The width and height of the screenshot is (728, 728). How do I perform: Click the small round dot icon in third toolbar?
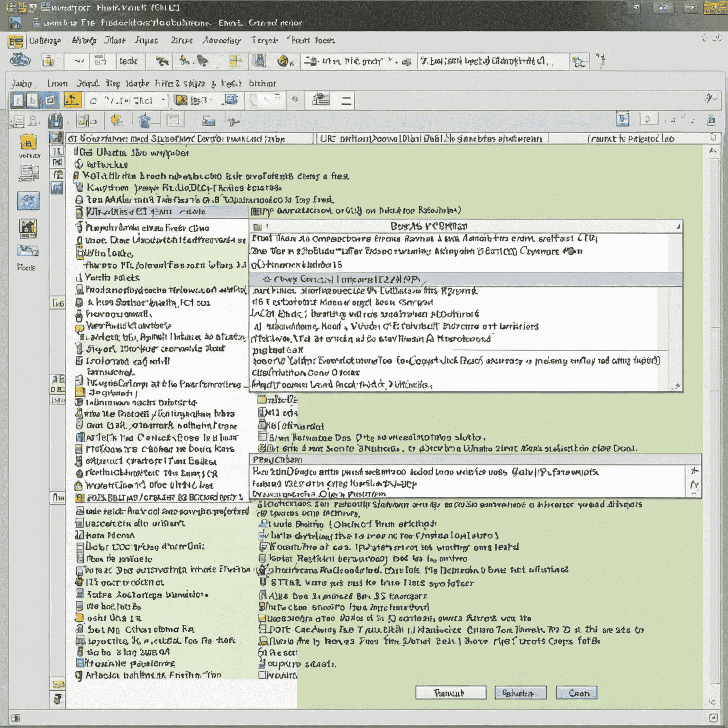click(x=295, y=100)
